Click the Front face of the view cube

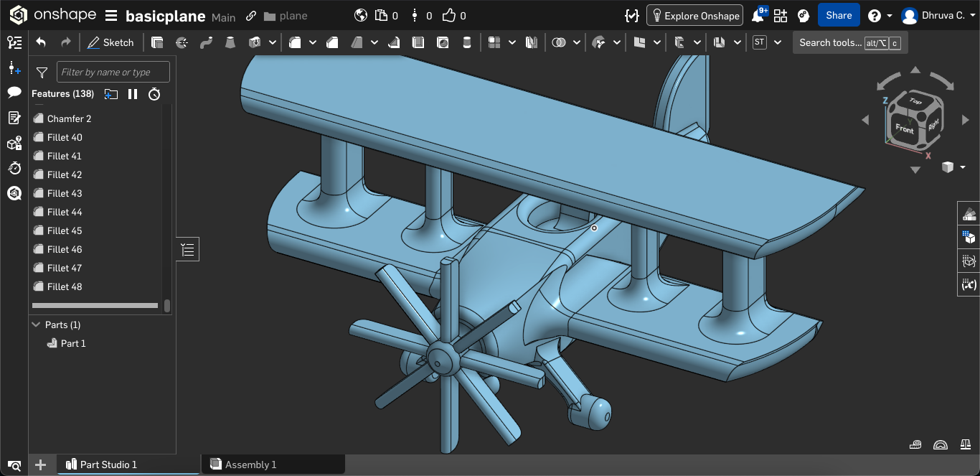[x=905, y=129]
